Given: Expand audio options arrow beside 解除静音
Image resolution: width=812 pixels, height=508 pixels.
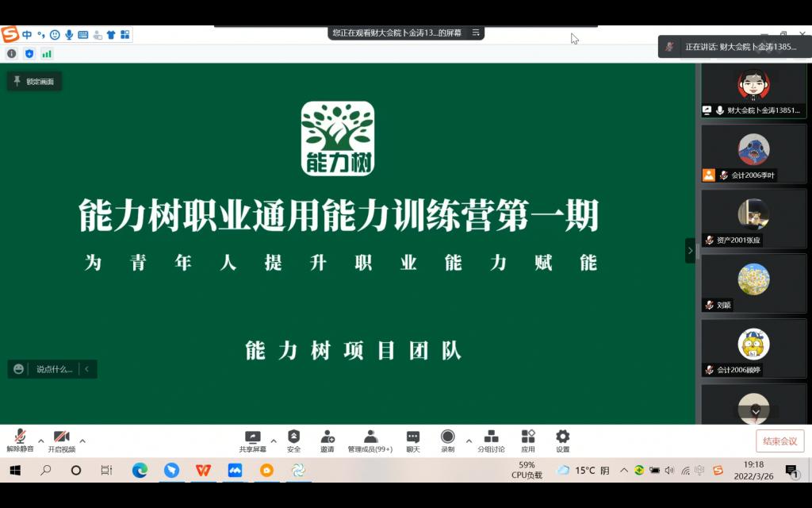Looking at the screenshot, I should tap(41, 441).
